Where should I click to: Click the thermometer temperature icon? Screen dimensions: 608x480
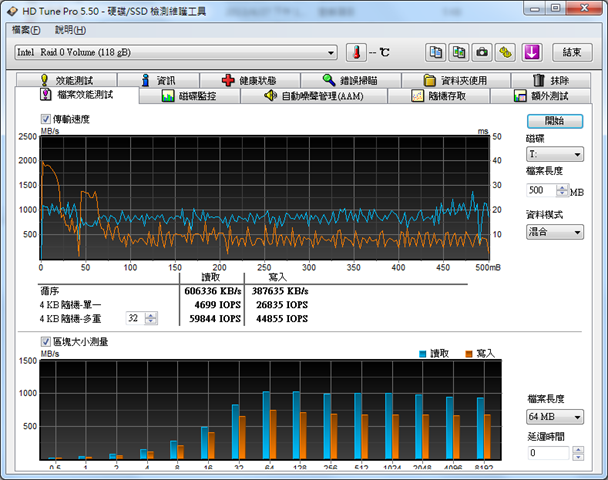point(358,52)
